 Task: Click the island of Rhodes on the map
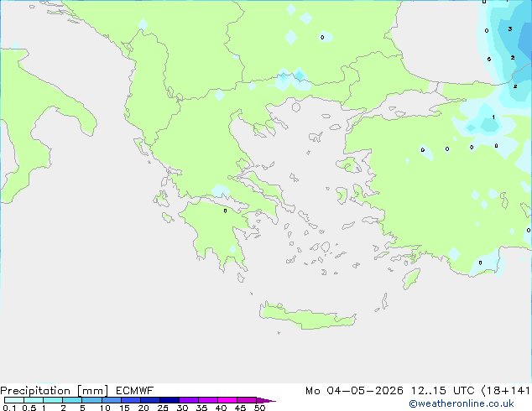(411, 278)
